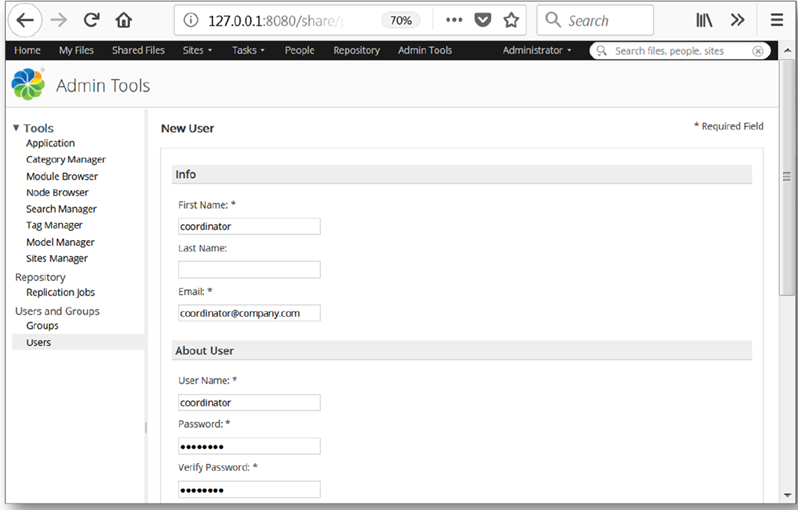Image resolution: width=798 pixels, height=510 pixels.
Task: Click the page zoom 70% indicator
Action: point(400,20)
